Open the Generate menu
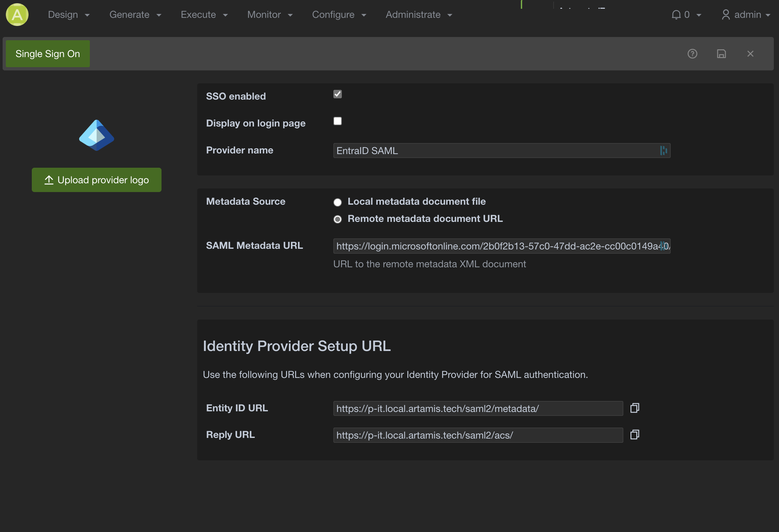This screenshot has width=779, height=532. (x=136, y=15)
